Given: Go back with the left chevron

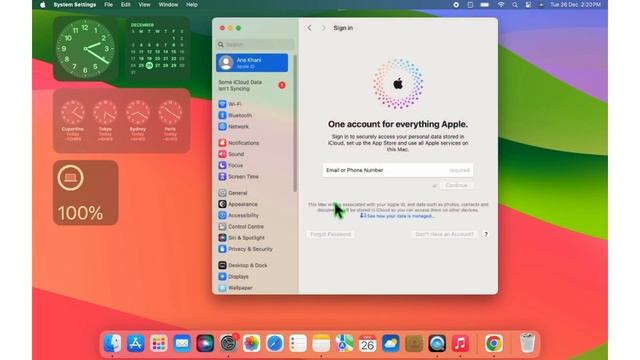Looking at the screenshot, I should click(309, 28).
